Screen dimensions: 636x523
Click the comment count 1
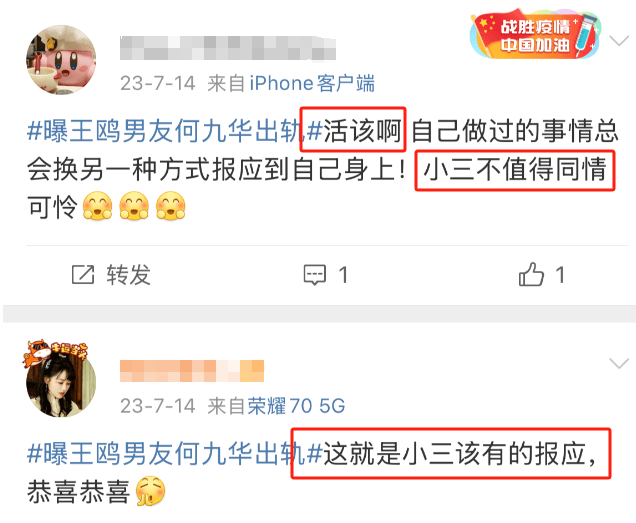pyautogui.click(x=343, y=275)
